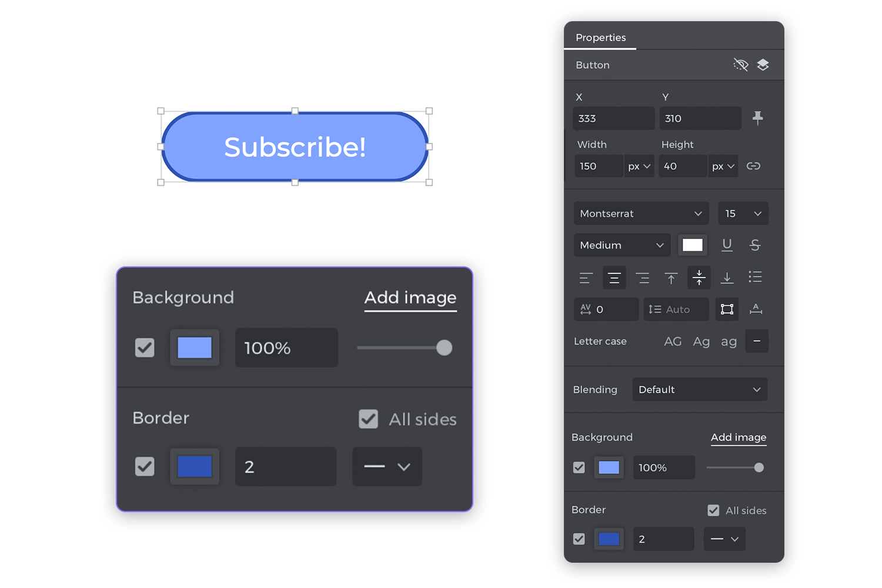Screen dimensions: 882x588
Task: Set letter case to uppercase AG
Action: pyautogui.click(x=673, y=342)
